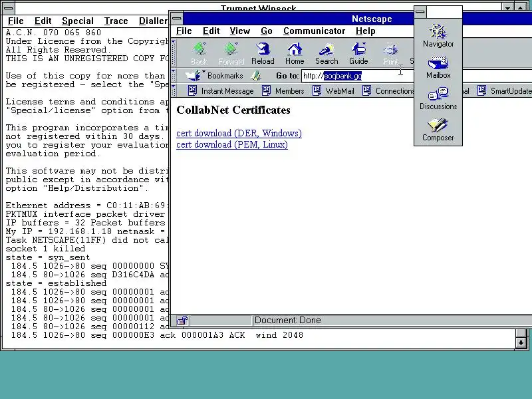Open Discussions from the component bar

pyautogui.click(x=438, y=98)
